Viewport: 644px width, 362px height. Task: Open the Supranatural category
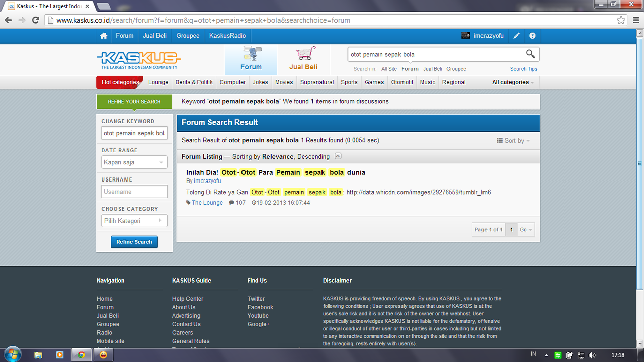pyautogui.click(x=317, y=82)
